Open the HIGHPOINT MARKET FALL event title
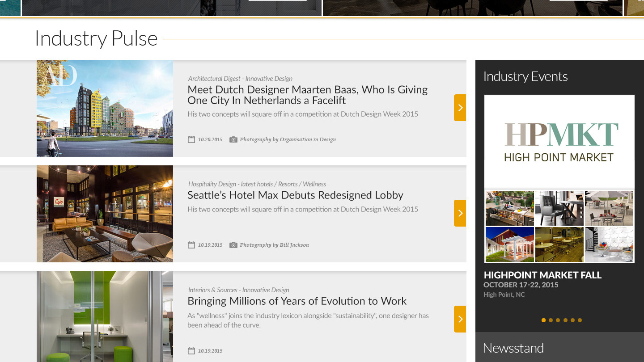The width and height of the screenshot is (644, 362). 542,275
